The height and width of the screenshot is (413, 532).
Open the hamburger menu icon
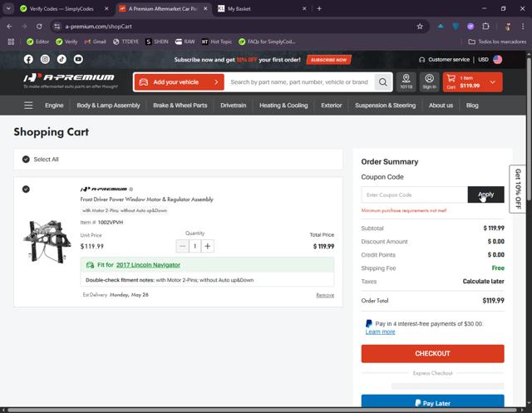coord(28,106)
